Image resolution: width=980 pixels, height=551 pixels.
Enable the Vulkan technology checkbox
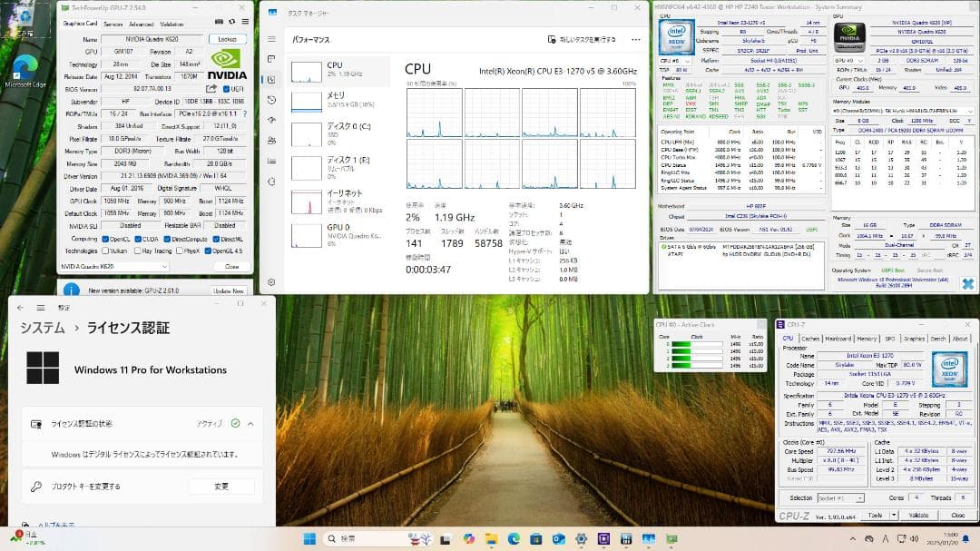[105, 251]
